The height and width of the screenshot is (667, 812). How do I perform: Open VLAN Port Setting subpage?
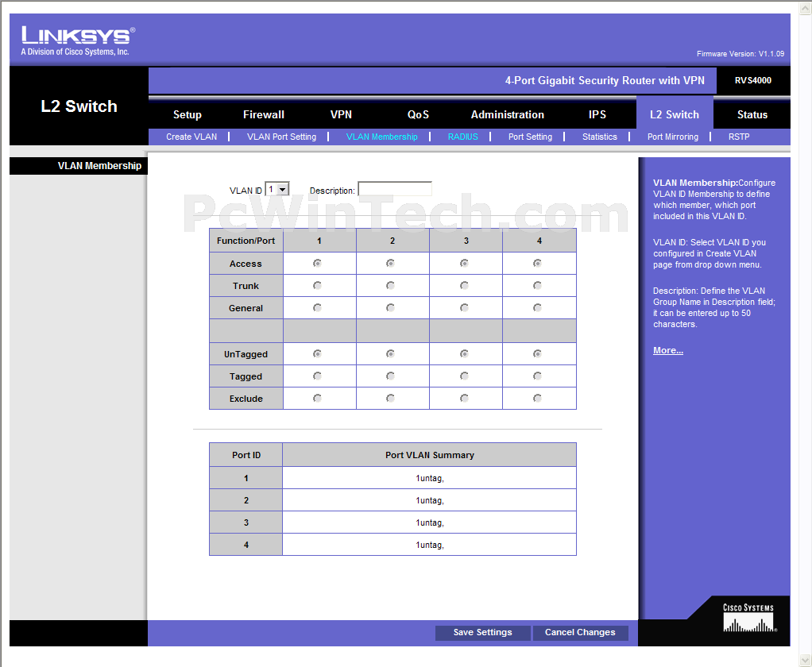tap(282, 137)
